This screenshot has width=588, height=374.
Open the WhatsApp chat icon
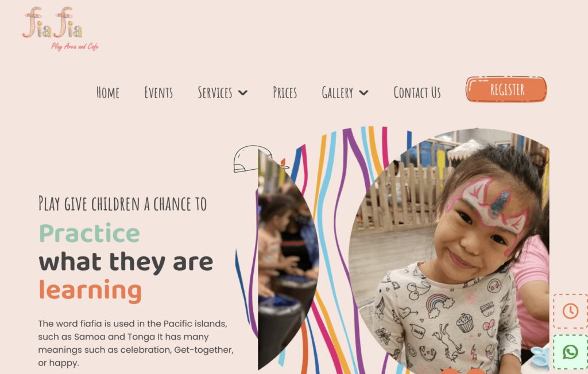[x=570, y=352]
